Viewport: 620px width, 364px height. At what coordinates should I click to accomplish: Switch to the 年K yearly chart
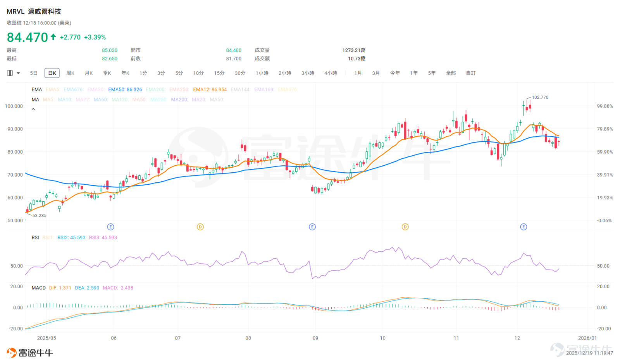pyautogui.click(x=125, y=73)
